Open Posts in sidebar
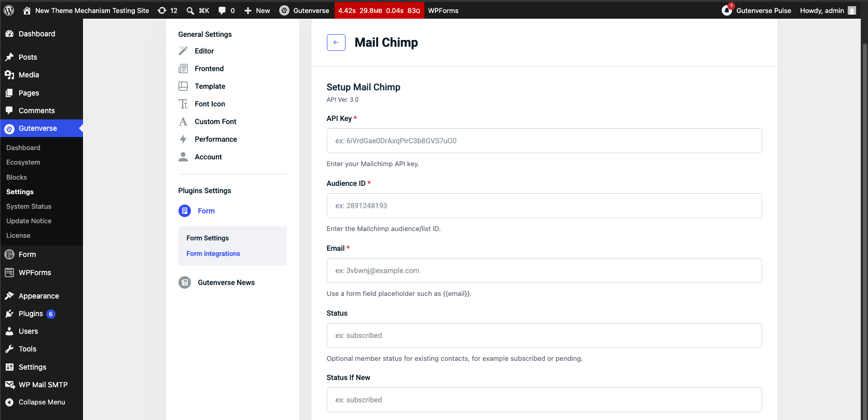Image resolution: width=868 pixels, height=420 pixels. coord(42,57)
